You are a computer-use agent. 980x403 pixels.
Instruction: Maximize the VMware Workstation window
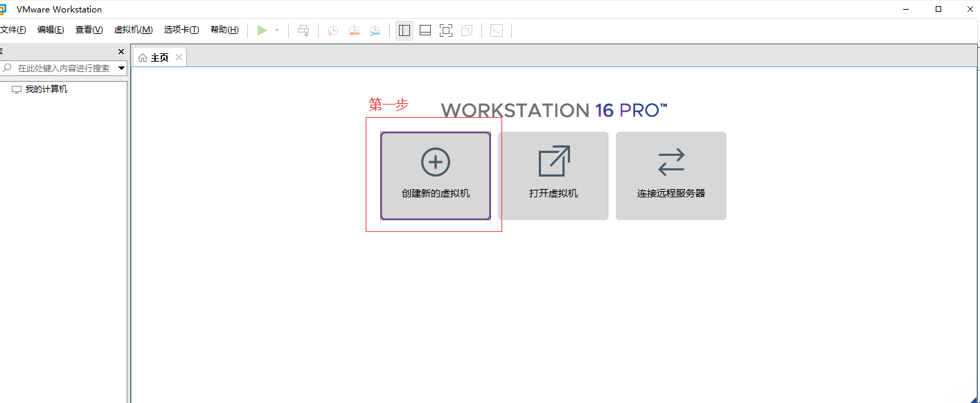938,9
